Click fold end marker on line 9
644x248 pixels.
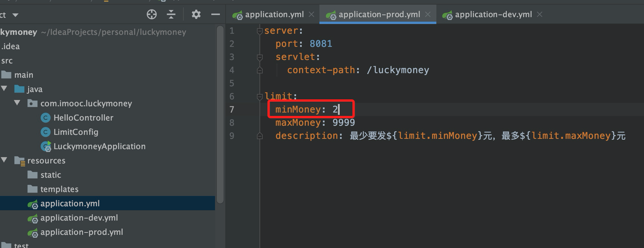[x=260, y=136]
